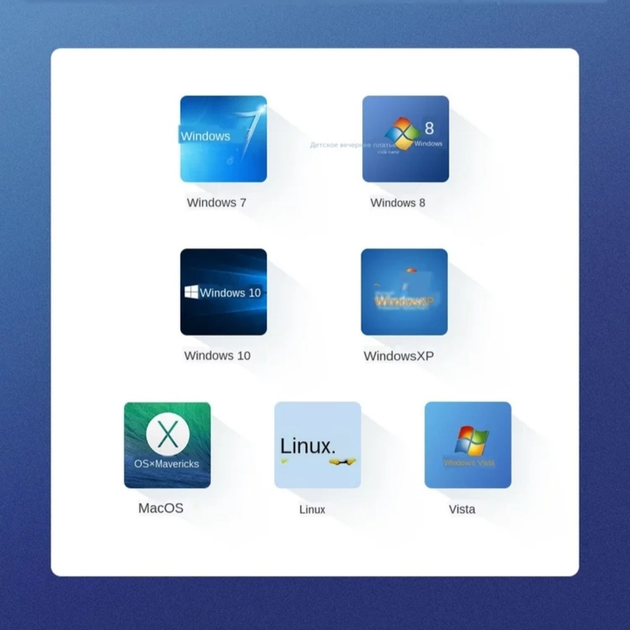
Task: Select the Linux icon tile
Action: click(318, 445)
